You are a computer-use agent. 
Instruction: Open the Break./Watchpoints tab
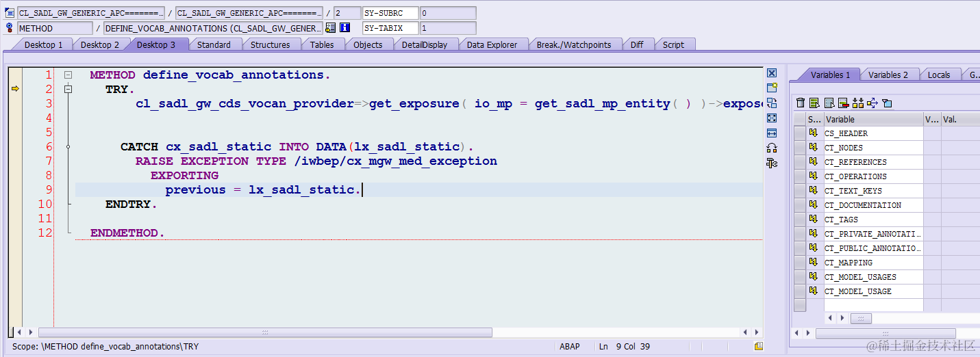pos(573,44)
